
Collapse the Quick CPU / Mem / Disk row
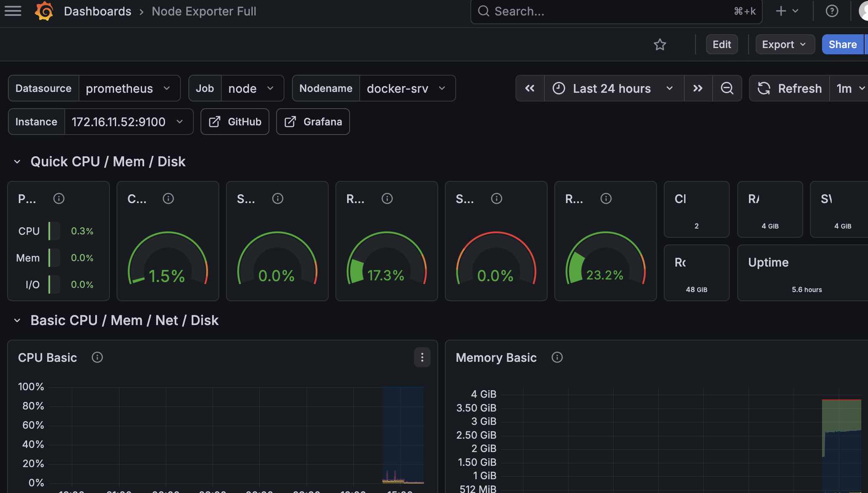(17, 162)
